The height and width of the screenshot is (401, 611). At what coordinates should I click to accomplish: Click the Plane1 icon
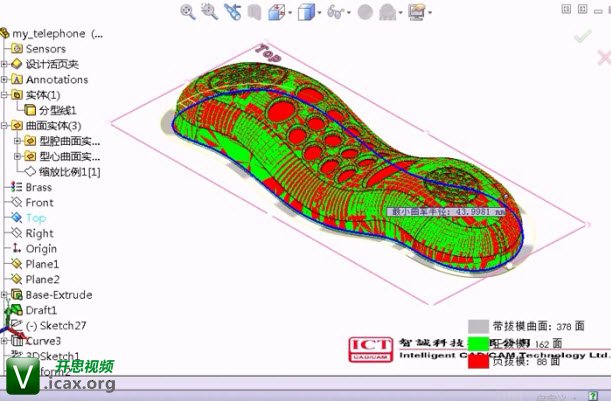coord(17,264)
